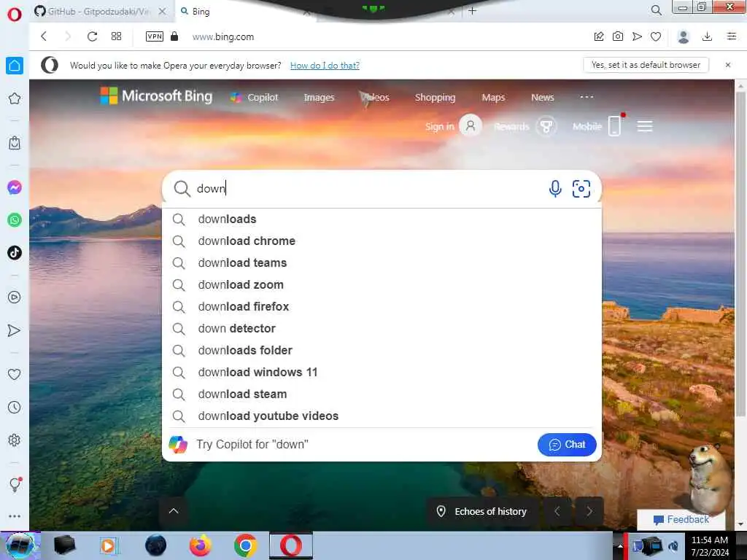Start voice search with the microphone

point(555,189)
